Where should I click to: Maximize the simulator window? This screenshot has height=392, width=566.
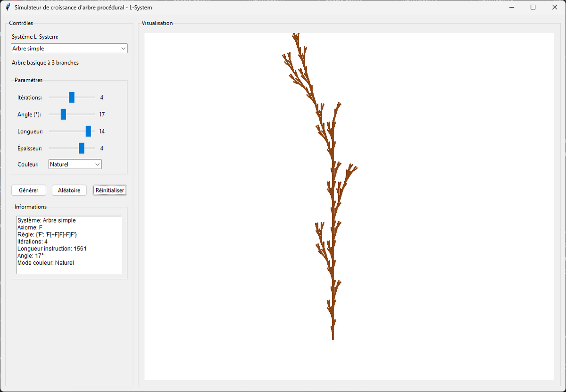coord(533,7)
